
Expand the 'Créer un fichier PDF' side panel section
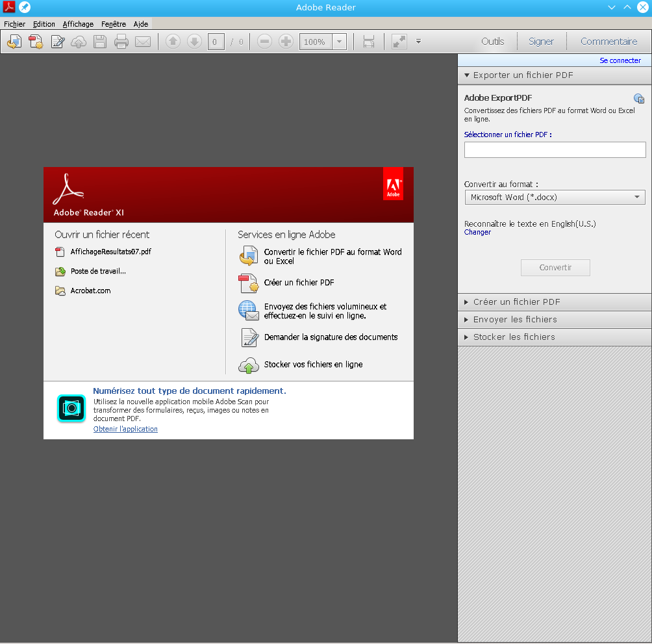point(555,302)
